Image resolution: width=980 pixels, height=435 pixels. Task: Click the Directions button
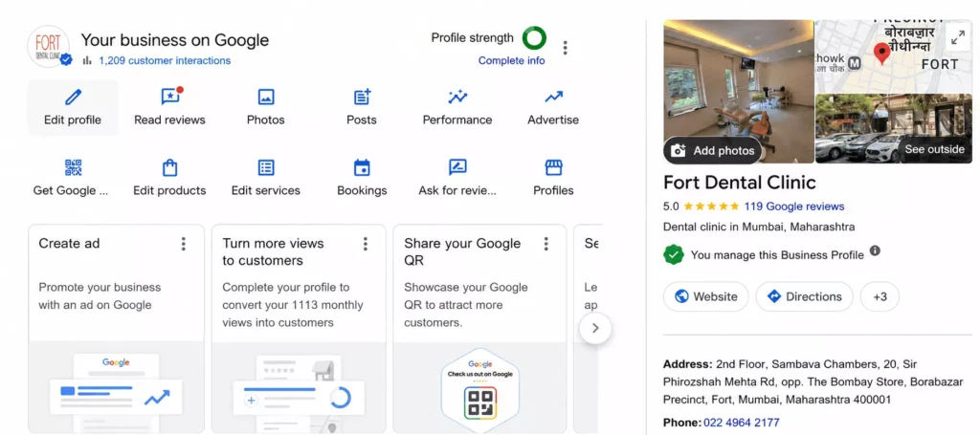click(804, 296)
